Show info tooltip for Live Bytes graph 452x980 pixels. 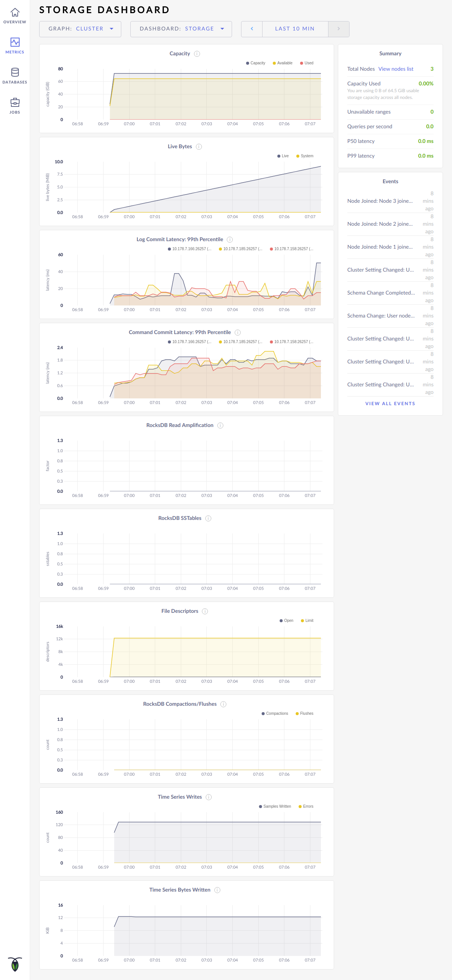tap(199, 147)
